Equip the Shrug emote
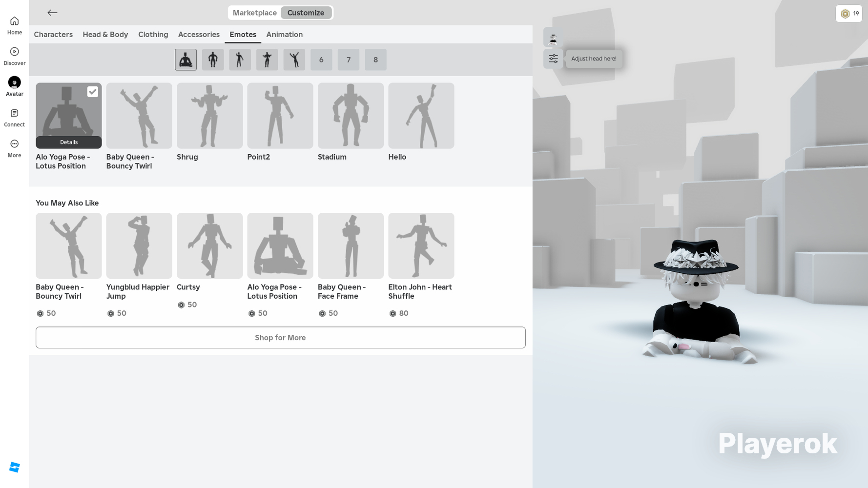This screenshot has width=868, height=488. pos(210,116)
